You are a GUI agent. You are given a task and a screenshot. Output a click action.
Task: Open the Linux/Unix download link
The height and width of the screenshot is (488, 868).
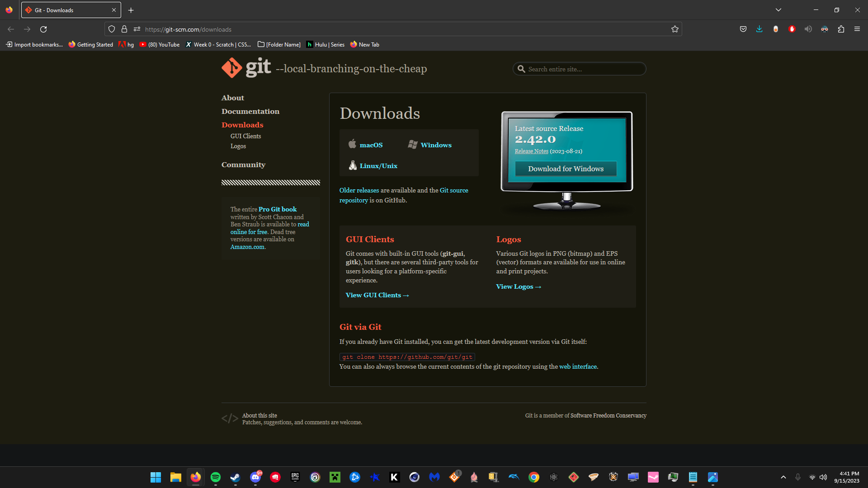click(x=378, y=166)
